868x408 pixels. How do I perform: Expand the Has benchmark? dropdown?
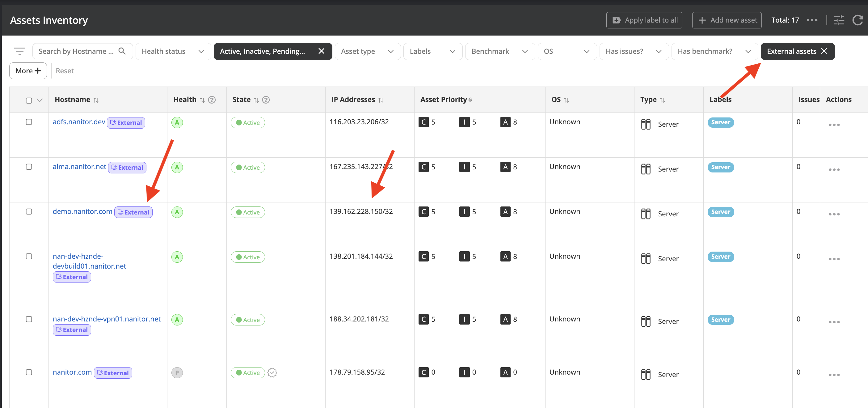click(714, 51)
